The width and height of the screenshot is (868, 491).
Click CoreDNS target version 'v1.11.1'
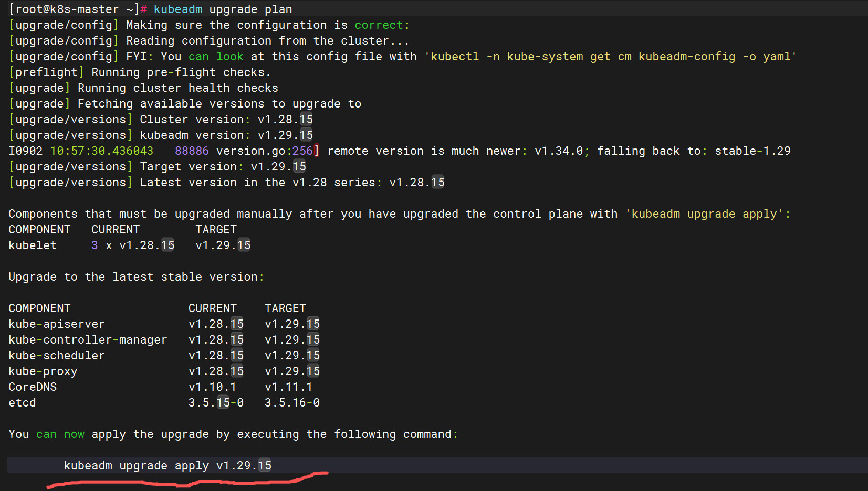[x=289, y=387]
